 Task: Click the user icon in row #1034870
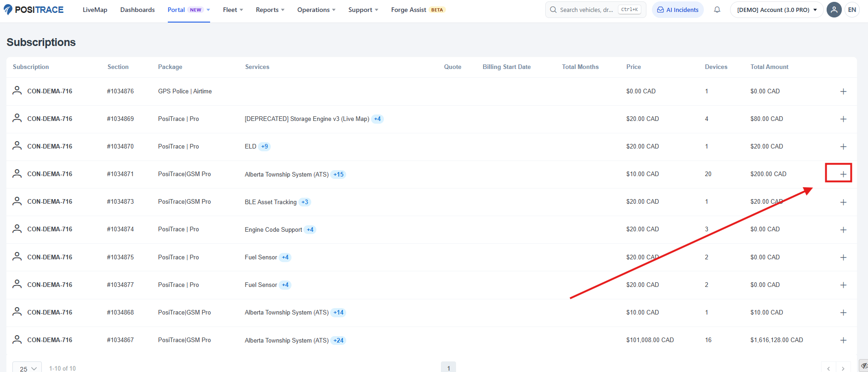[x=17, y=145]
